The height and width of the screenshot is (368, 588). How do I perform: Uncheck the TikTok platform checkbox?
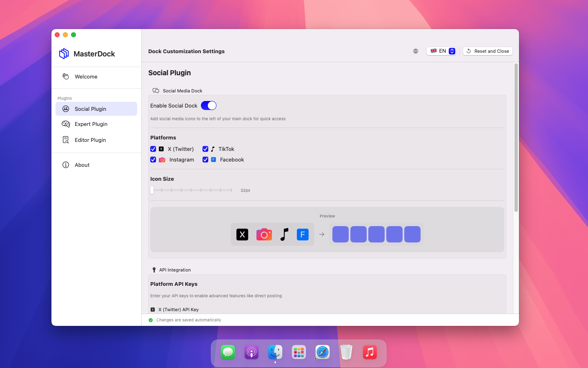point(205,149)
